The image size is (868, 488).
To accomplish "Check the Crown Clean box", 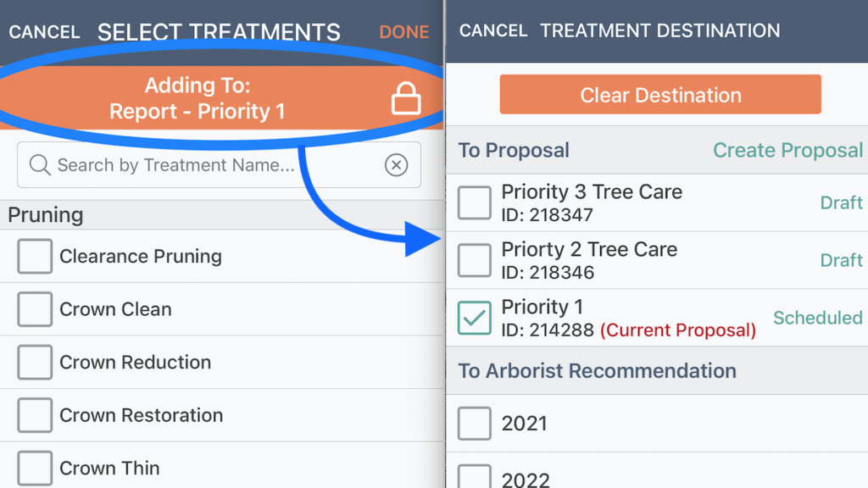I will point(35,309).
